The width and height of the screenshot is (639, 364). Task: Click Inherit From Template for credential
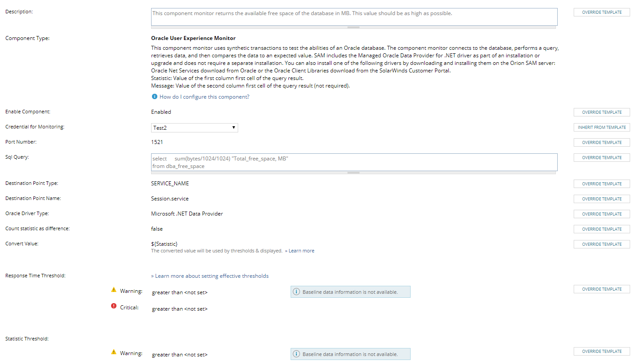tap(602, 128)
